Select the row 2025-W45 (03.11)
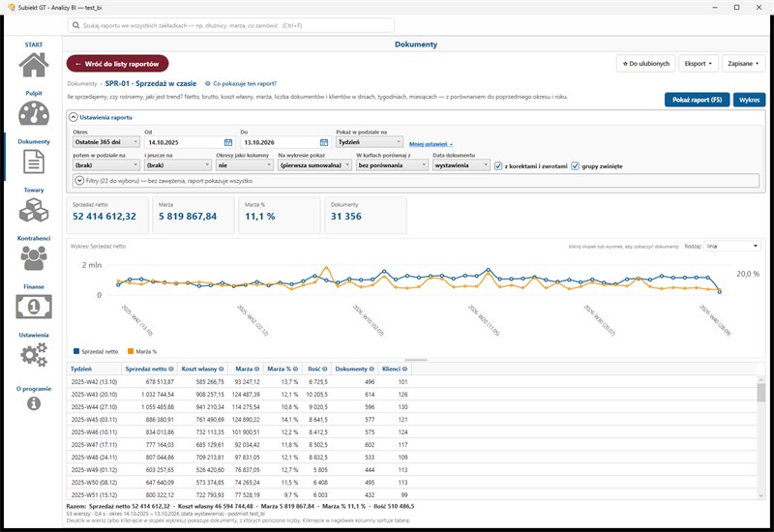The height and width of the screenshot is (532, 774). point(412,420)
